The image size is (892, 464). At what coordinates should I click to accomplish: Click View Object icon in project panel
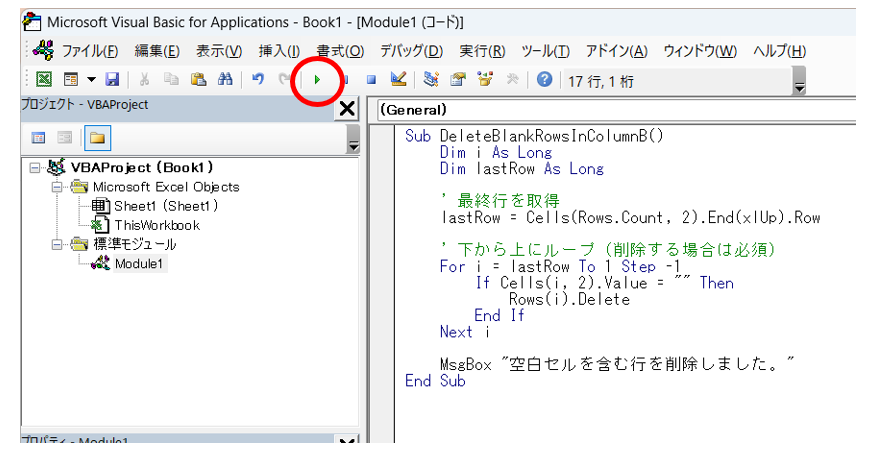(65, 138)
